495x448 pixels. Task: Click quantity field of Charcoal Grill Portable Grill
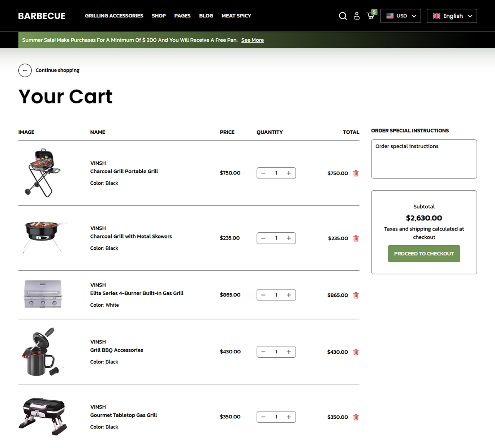click(x=276, y=173)
